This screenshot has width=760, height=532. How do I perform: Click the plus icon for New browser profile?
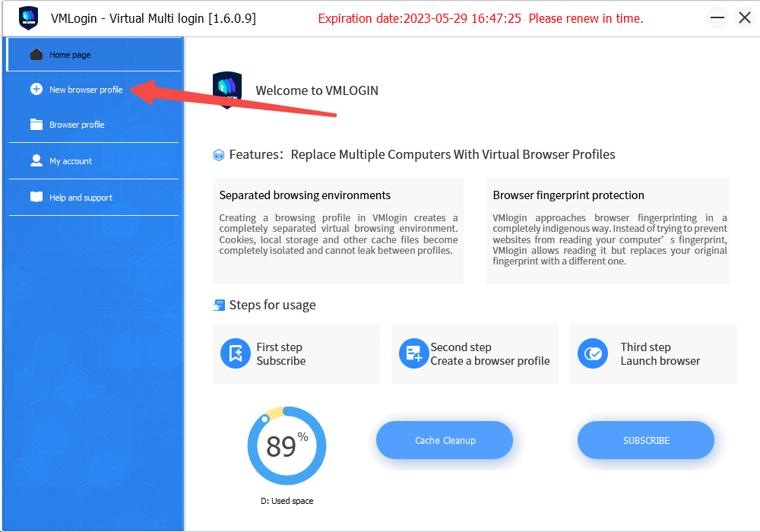(36, 89)
